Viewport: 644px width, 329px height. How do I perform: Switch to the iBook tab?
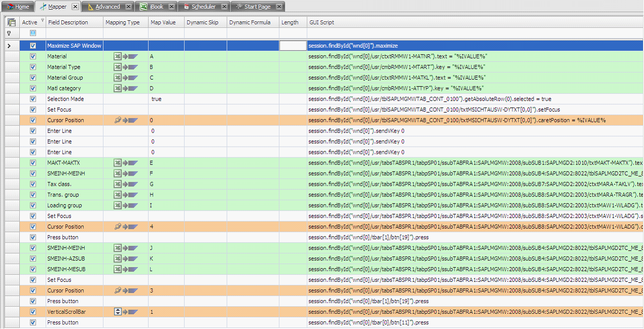click(156, 7)
